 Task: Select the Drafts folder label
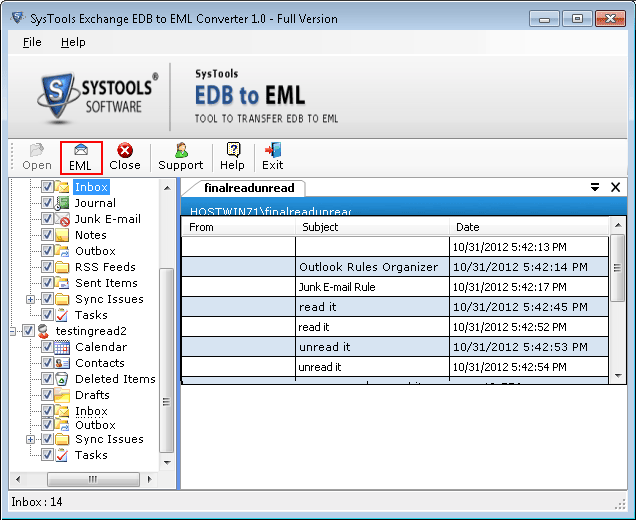click(92, 395)
